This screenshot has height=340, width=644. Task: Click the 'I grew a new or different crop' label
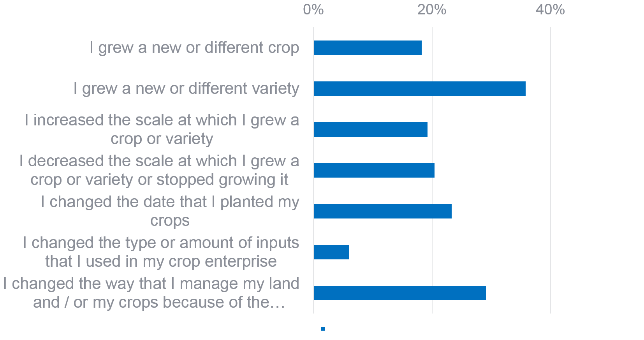194,48
